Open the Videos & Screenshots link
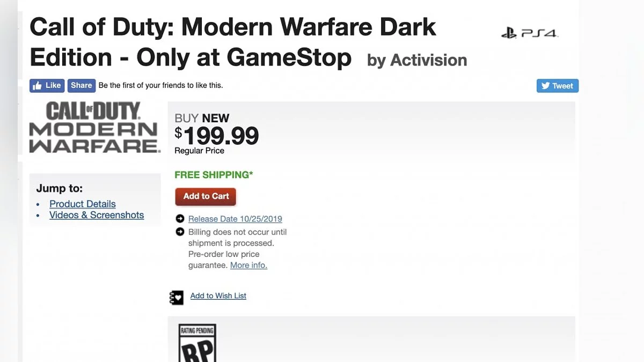The image size is (644, 362). pyautogui.click(x=97, y=215)
